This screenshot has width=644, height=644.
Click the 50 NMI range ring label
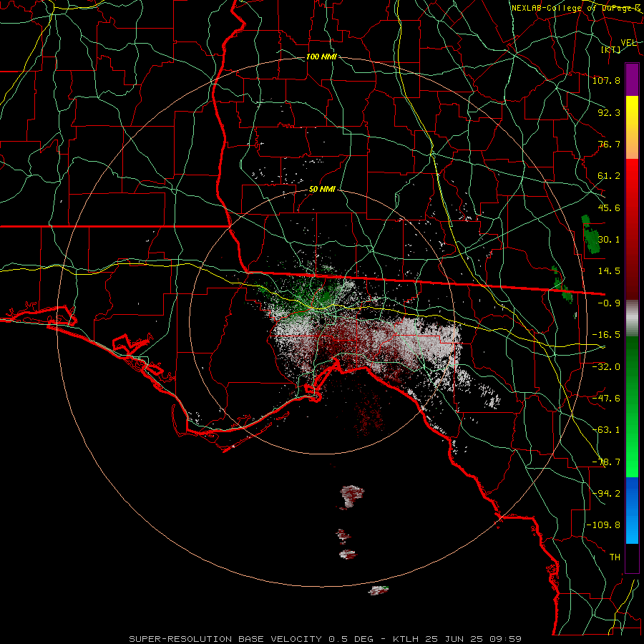coord(322,190)
